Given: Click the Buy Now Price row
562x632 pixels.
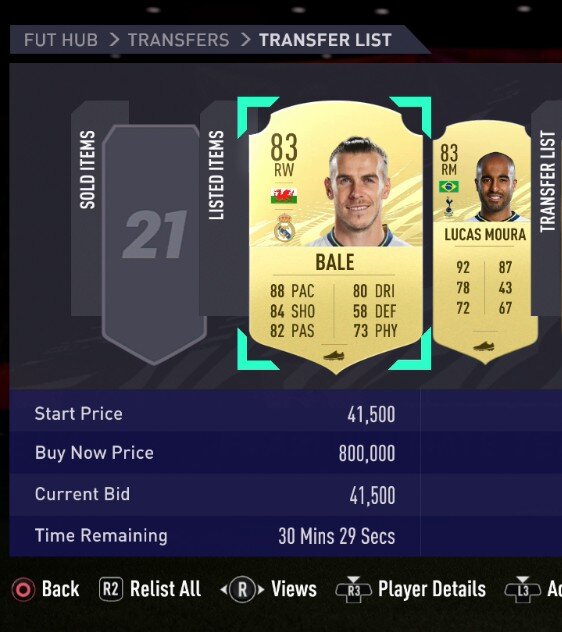Looking at the screenshot, I should [215, 453].
